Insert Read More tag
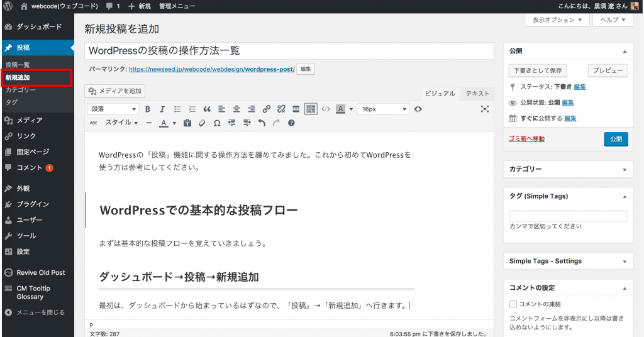 click(x=296, y=109)
